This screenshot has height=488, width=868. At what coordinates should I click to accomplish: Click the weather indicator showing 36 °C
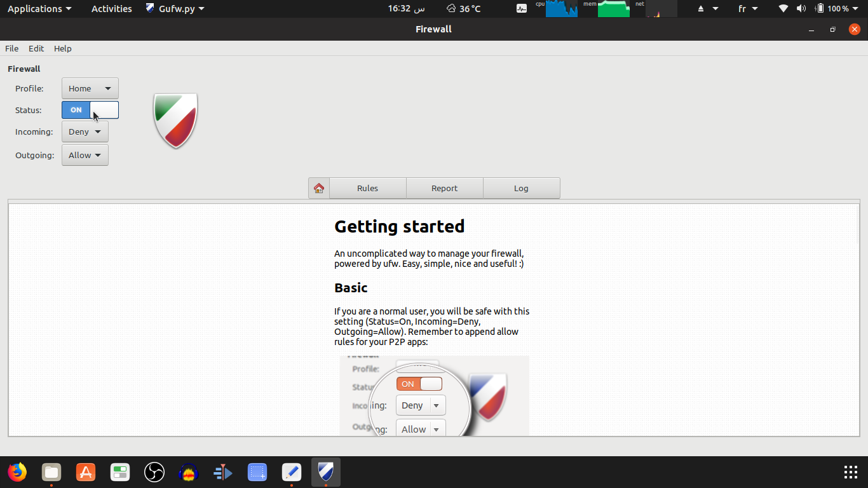point(464,9)
